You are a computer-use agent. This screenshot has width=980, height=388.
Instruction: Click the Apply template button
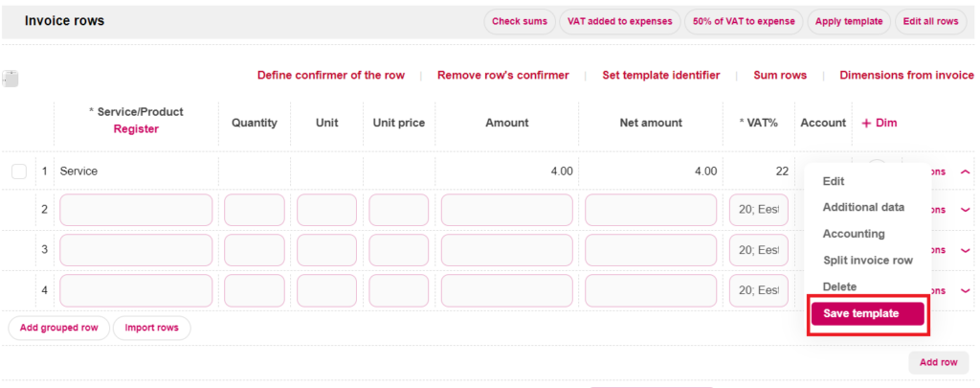coord(850,21)
